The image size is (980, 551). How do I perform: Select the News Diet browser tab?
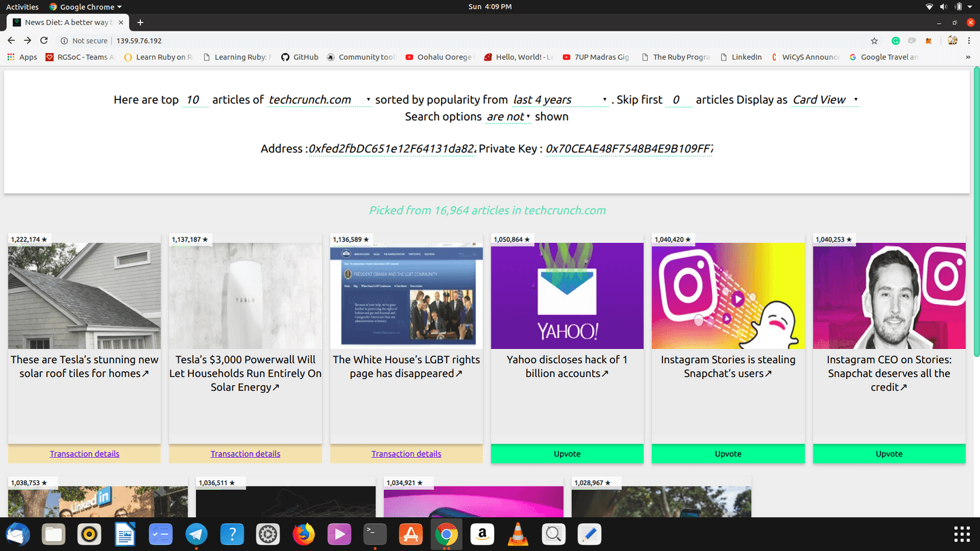(x=67, y=22)
